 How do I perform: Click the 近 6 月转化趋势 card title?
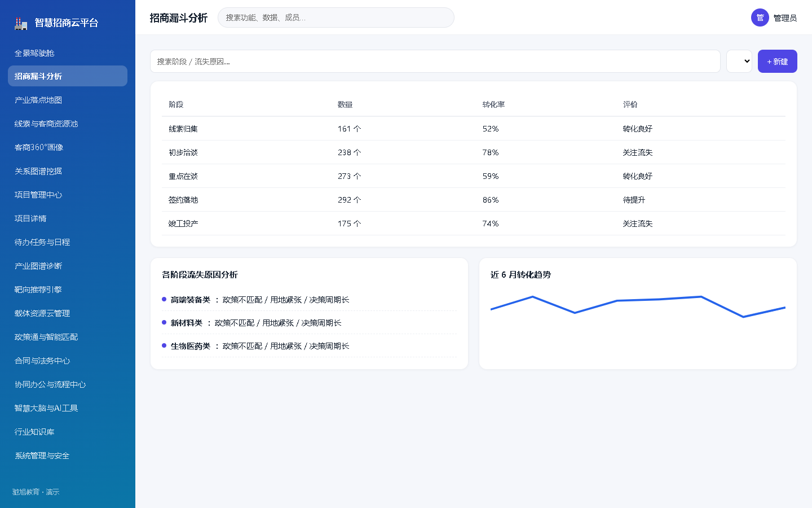[520, 275]
